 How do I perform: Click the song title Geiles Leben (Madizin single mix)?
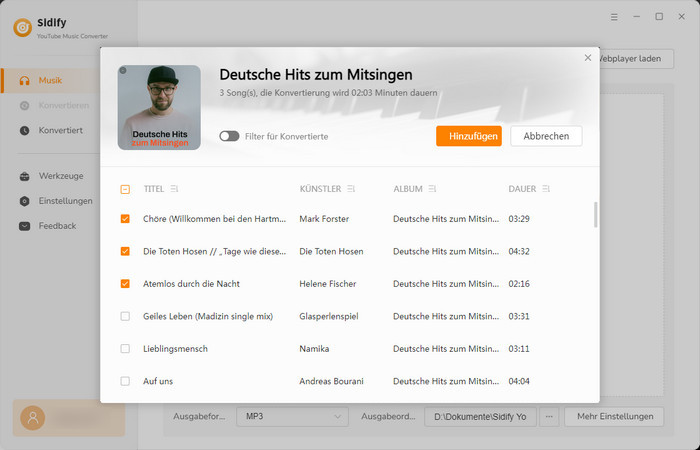point(208,316)
